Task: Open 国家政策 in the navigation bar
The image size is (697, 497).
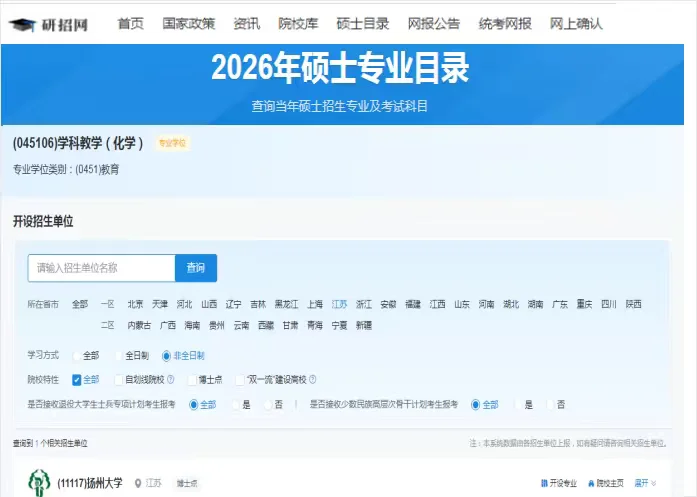Action: click(188, 24)
